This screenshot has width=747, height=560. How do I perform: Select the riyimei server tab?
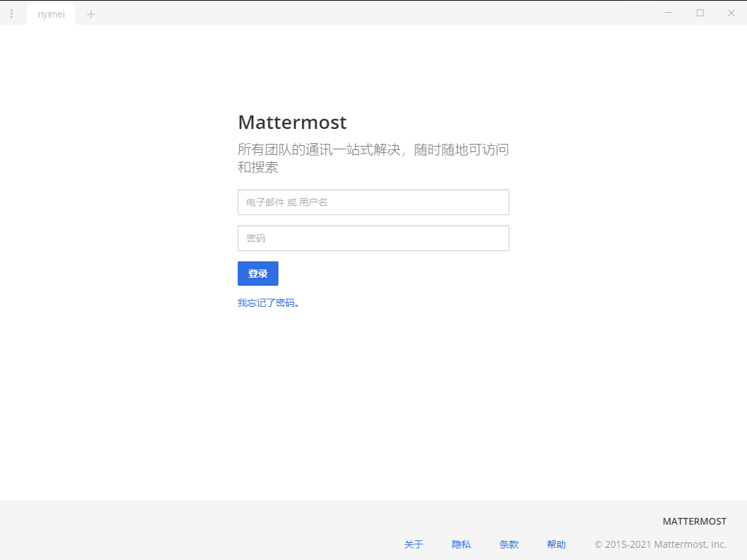(x=52, y=14)
